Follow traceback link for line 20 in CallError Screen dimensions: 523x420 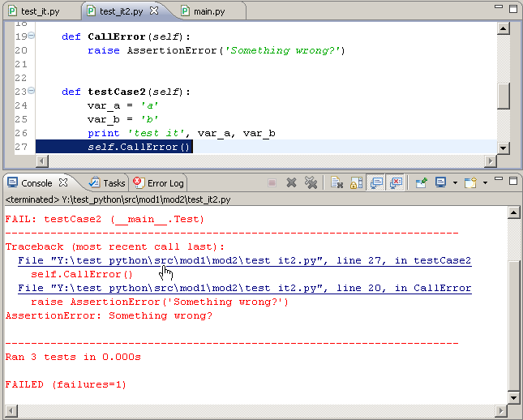245,288
